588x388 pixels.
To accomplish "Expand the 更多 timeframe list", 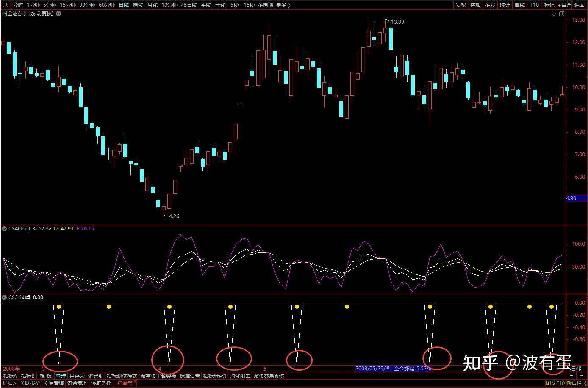I will coord(283,5).
